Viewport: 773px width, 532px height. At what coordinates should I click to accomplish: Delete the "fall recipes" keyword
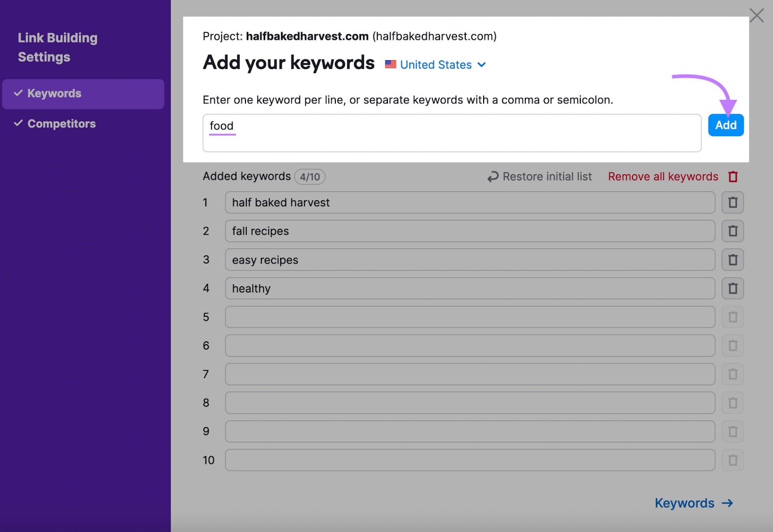(732, 231)
